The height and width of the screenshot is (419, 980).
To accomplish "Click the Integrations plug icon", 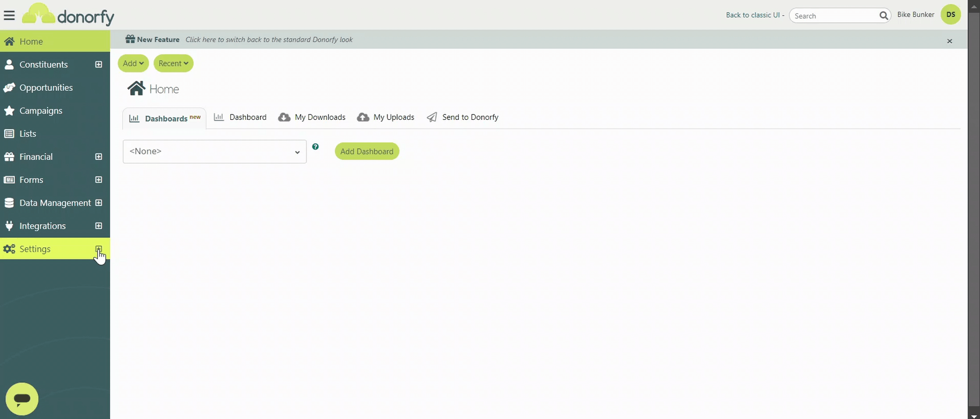I will click(9, 226).
